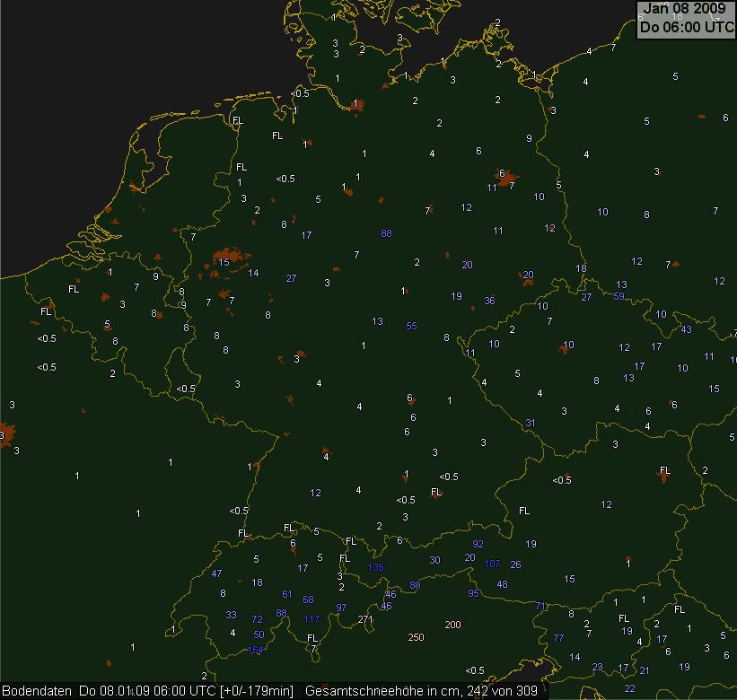737x700 pixels.
Task: Select 'Gesamtschneehöhe in cm' caption text
Action: pos(382,691)
